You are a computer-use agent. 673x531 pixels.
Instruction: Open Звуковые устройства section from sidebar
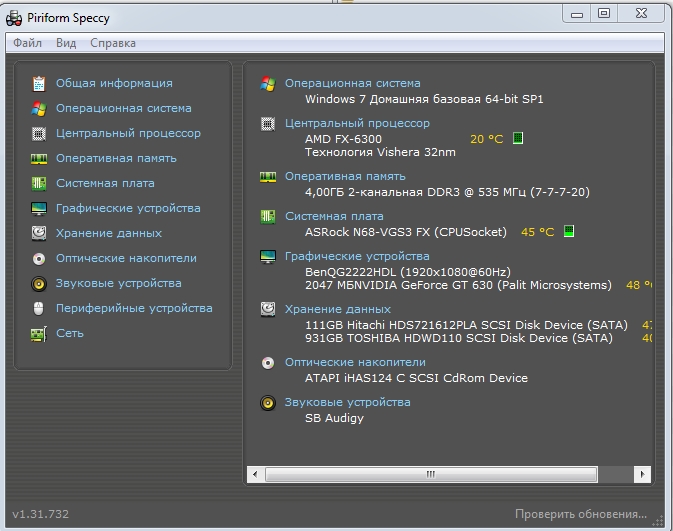[x=118, y=283]
